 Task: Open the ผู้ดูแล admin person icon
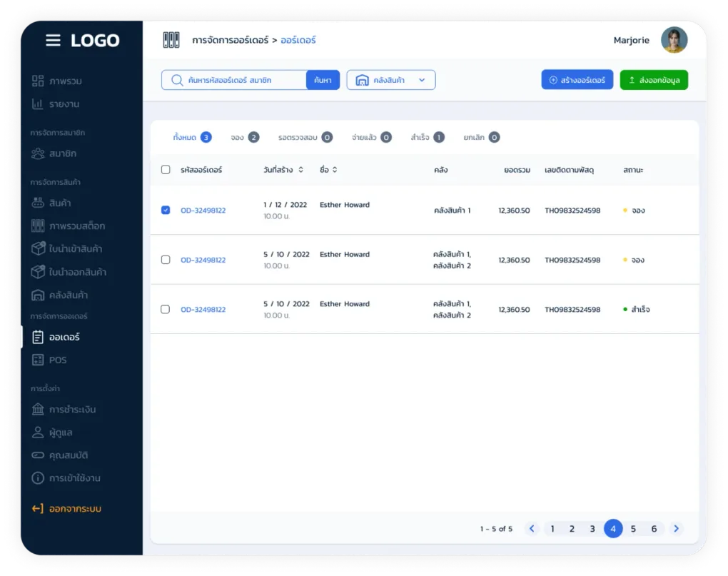coord(38,432)
